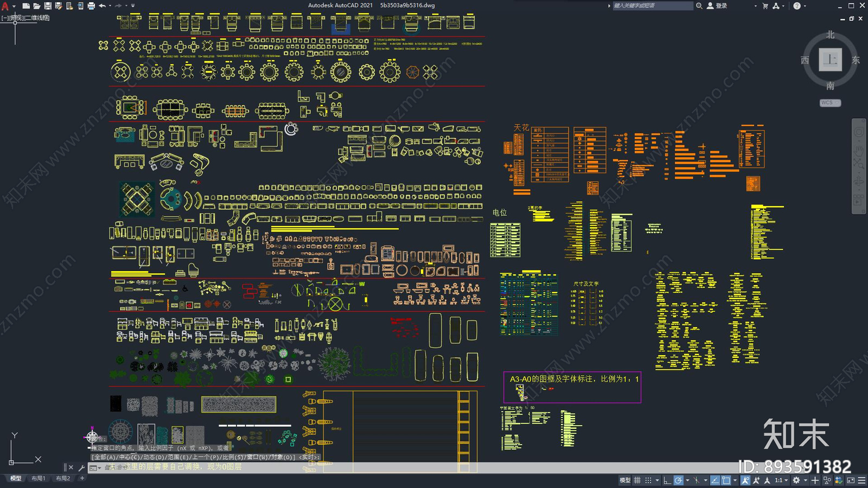The height and width of the screenshot is (488, 868).
Task: Toggle object snap tracking
Action: click(715, 480)
